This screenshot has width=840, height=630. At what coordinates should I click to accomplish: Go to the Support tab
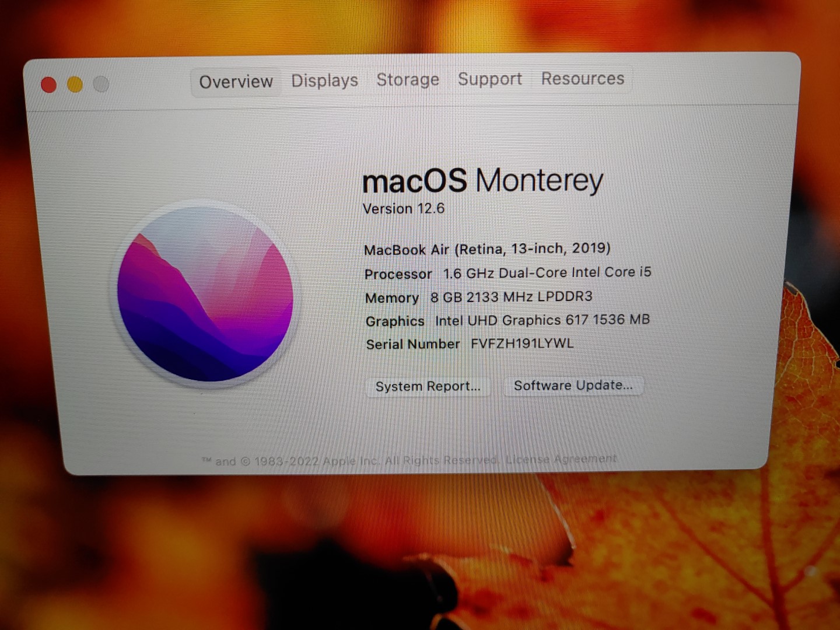(489, 79)
